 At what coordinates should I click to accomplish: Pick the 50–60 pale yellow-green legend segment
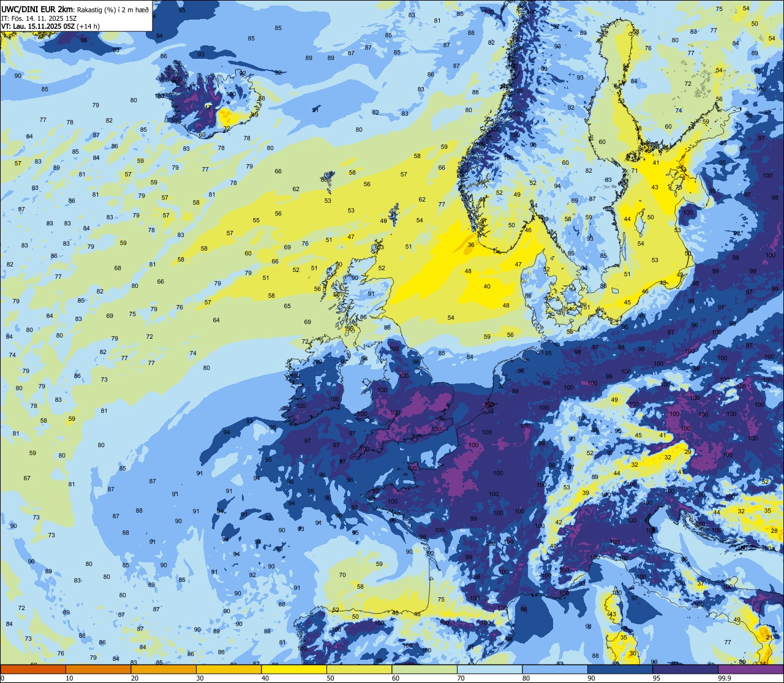click(x=359, y=669)
